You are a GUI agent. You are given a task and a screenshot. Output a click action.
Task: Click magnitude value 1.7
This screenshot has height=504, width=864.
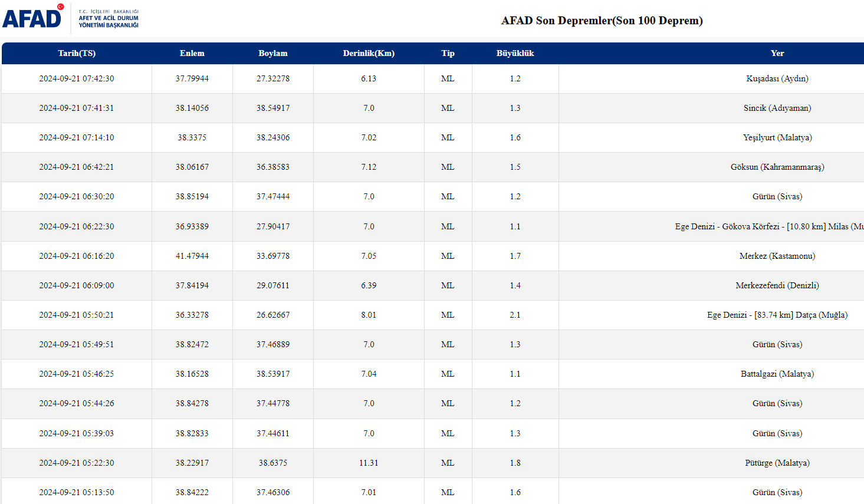pyautogui.click(x=515, y=256)
